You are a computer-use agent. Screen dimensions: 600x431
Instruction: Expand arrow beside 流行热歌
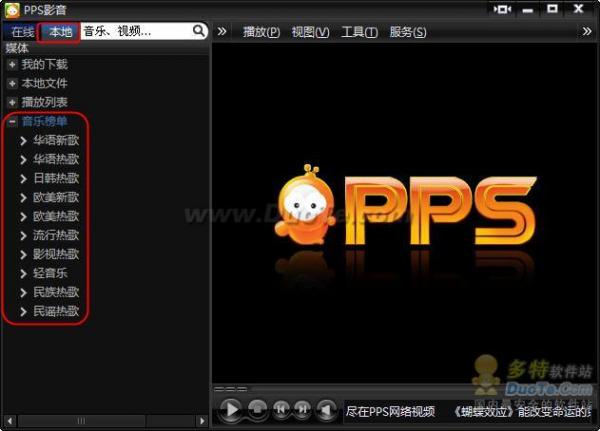coord(23,236)
